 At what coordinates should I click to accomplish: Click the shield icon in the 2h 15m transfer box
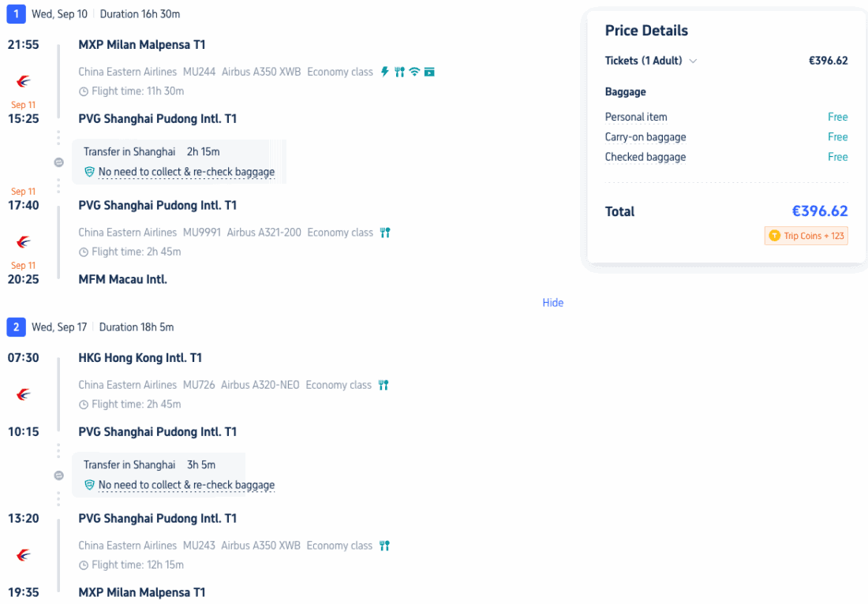(90, 172)
